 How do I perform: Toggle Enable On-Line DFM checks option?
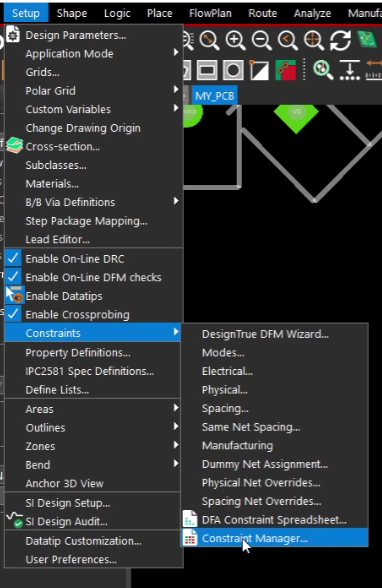click(93, 278)
